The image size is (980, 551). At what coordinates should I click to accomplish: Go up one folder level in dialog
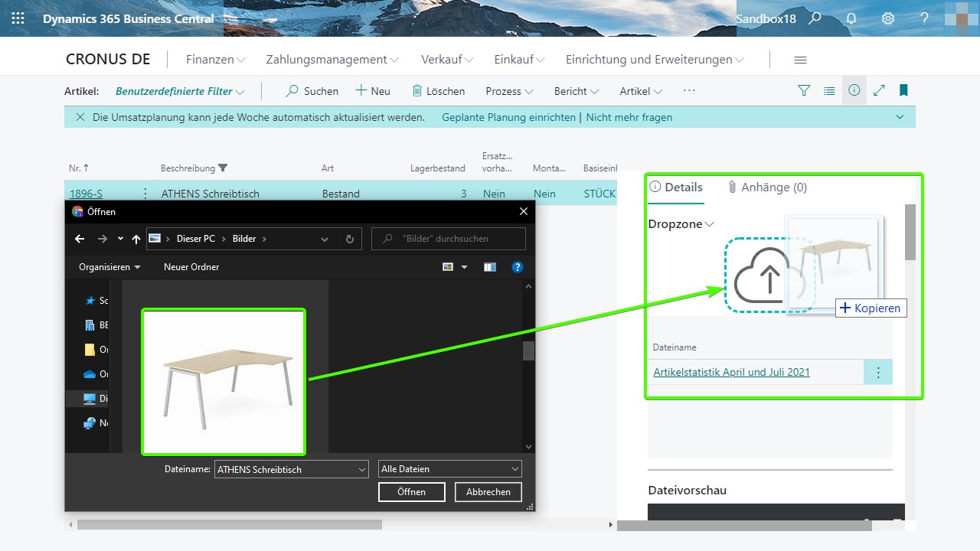136,239
